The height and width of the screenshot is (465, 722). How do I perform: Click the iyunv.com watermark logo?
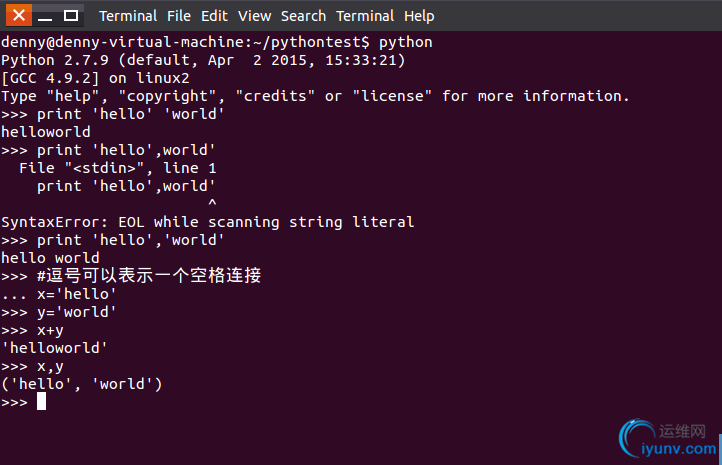coord(668,438)
